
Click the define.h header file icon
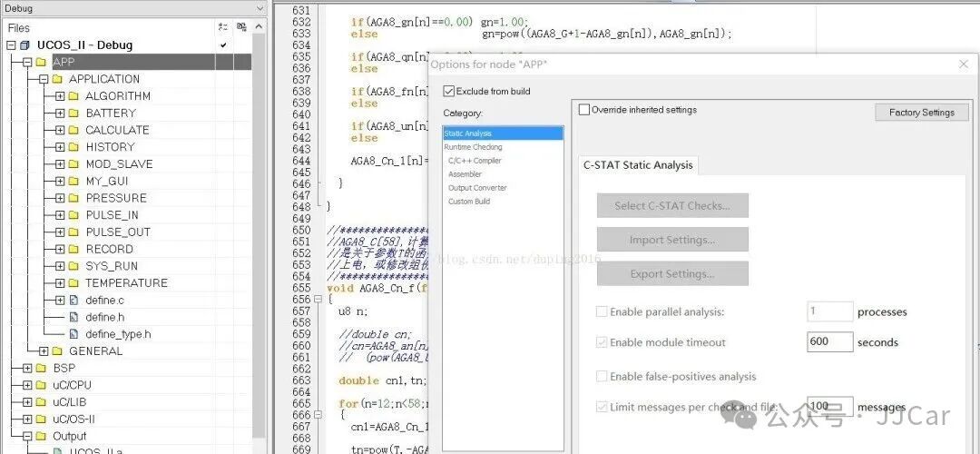point(73,317)
